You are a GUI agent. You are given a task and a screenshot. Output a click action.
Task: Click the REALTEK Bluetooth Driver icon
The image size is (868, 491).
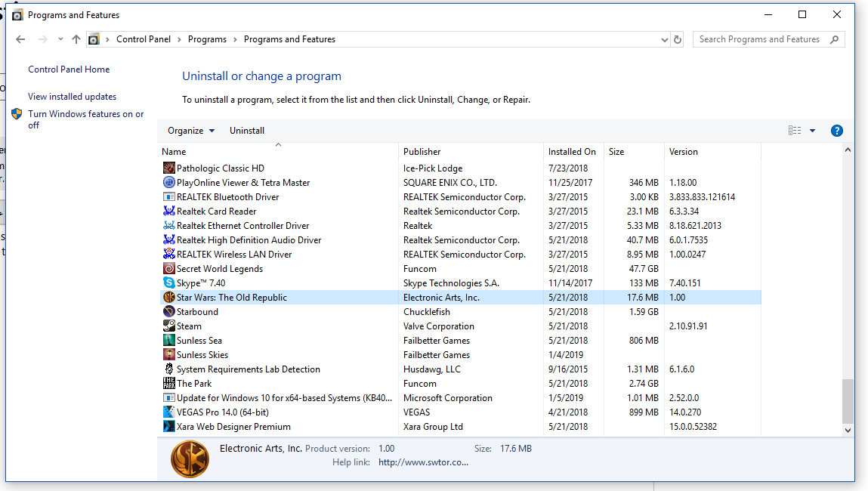click(168, 196)
